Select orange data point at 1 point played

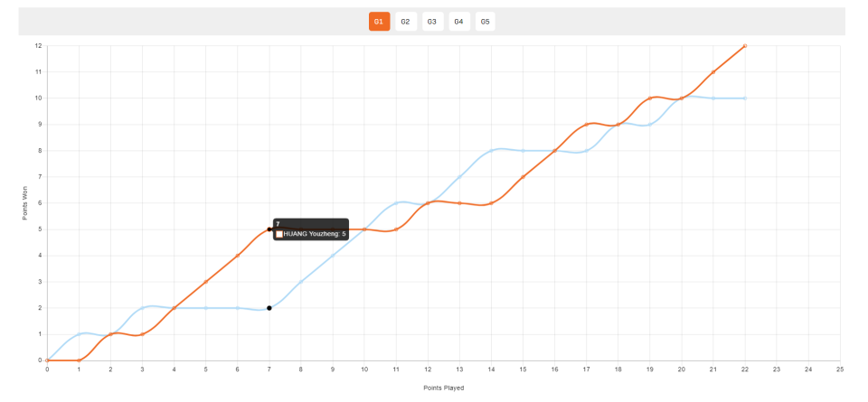(x=80, y=360)
